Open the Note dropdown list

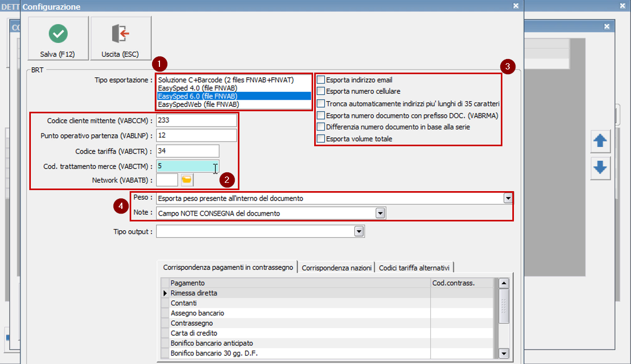click(380, 213)
